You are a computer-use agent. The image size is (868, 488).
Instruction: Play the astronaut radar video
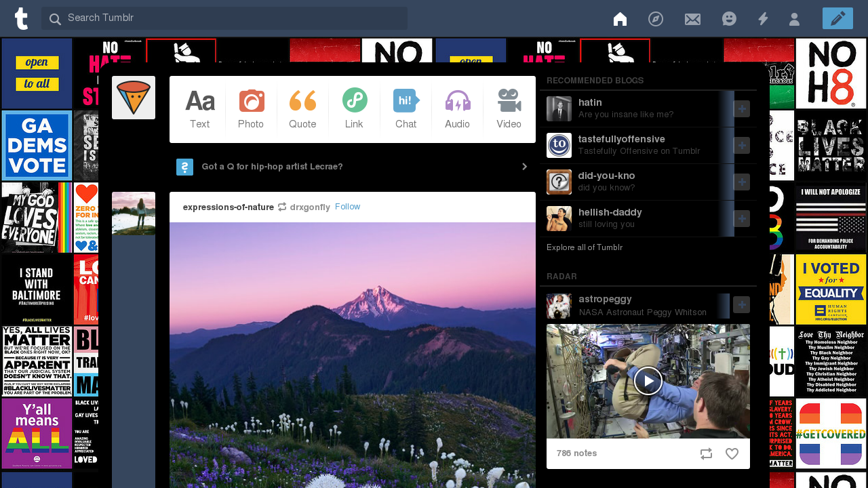coord(648,381)
